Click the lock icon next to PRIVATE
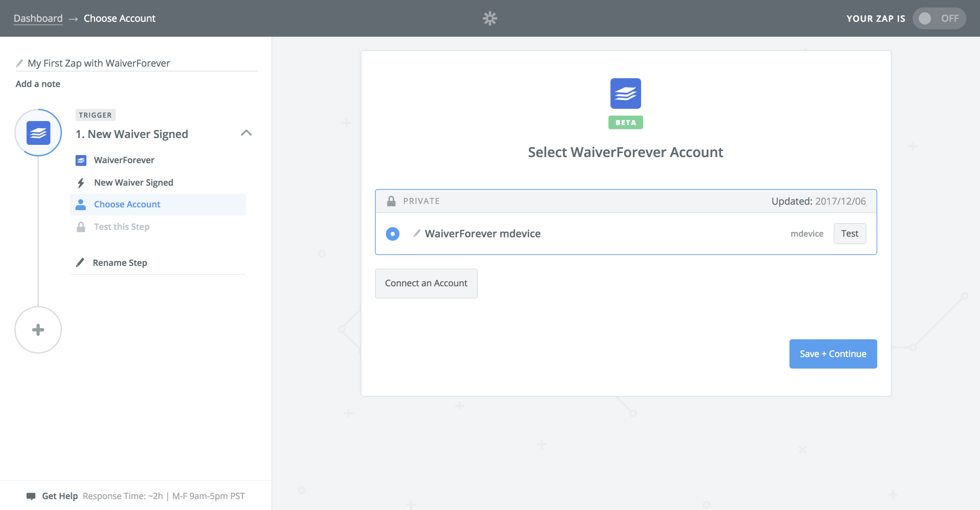This screenshot has width=980, height=510. (x=391, y=201)
